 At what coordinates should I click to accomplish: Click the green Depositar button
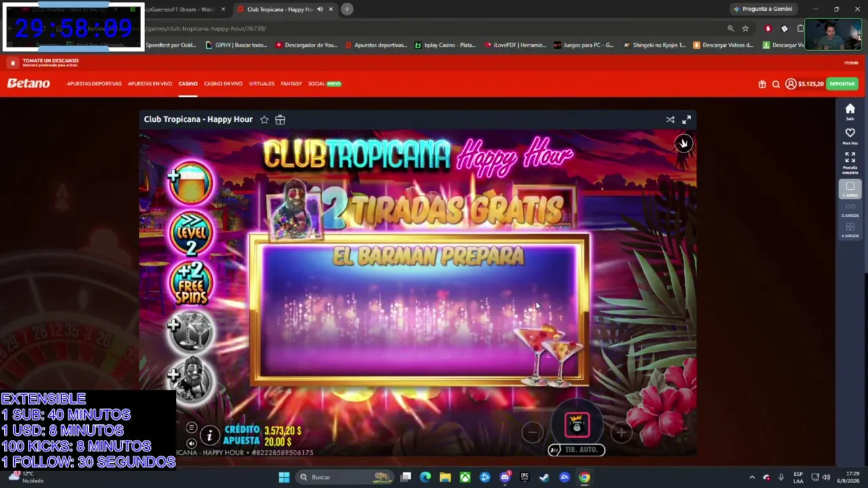842,84
